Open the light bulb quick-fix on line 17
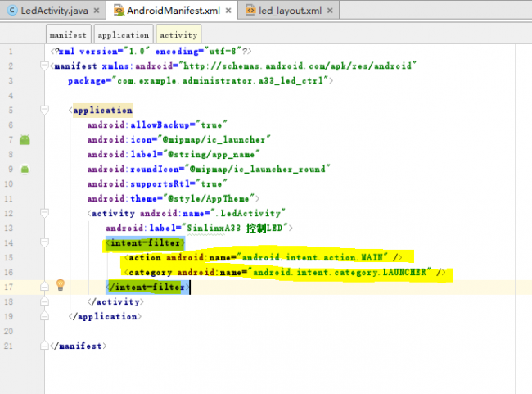The image size is (532, 394). (61, 284)
